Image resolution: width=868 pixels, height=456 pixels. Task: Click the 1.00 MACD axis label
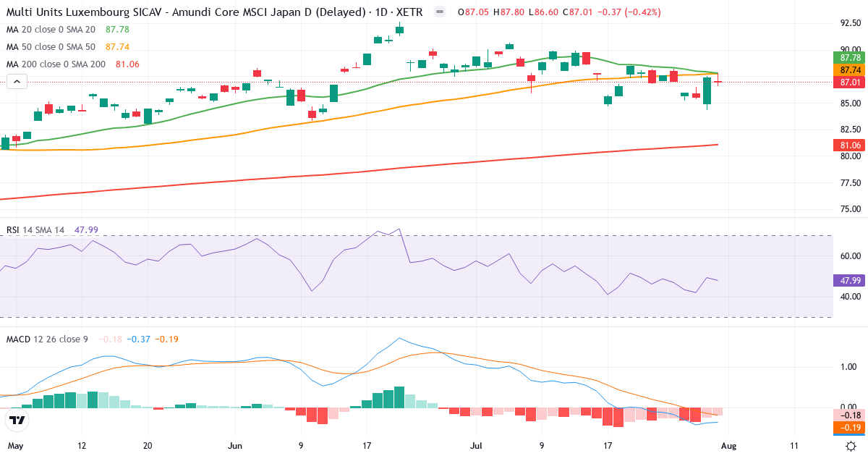coord(848,367)
